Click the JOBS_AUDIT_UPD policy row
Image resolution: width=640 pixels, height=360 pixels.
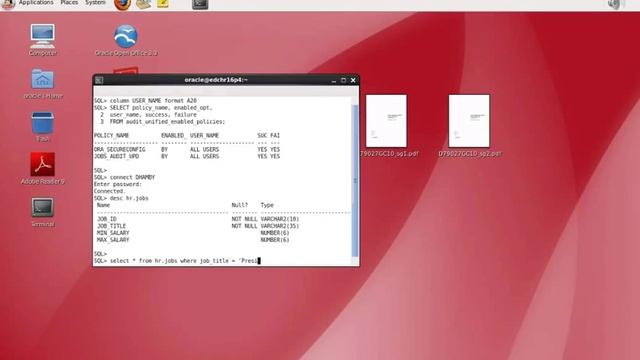point(187,156)
